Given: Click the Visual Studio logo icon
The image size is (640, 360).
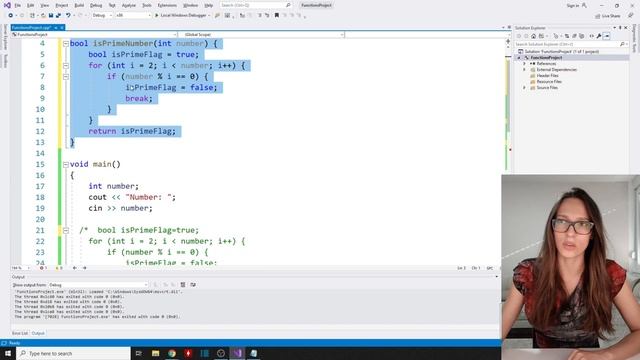Looking at the screenshot, I should point(7,5).
